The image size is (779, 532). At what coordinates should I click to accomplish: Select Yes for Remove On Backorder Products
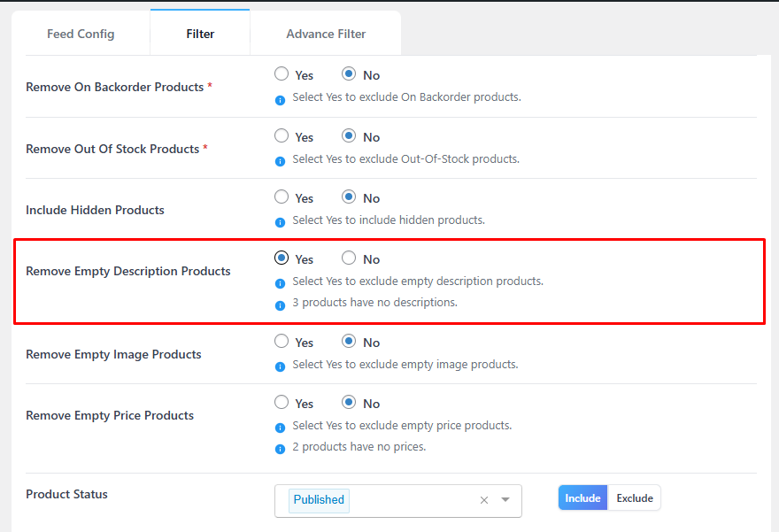[282, 73]
